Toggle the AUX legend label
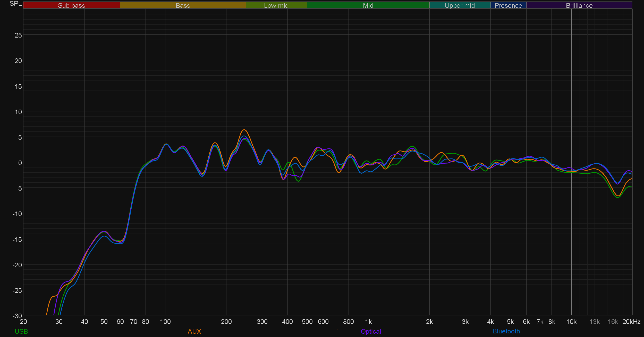The image size is (644, 337). click(x=194, y=331)
